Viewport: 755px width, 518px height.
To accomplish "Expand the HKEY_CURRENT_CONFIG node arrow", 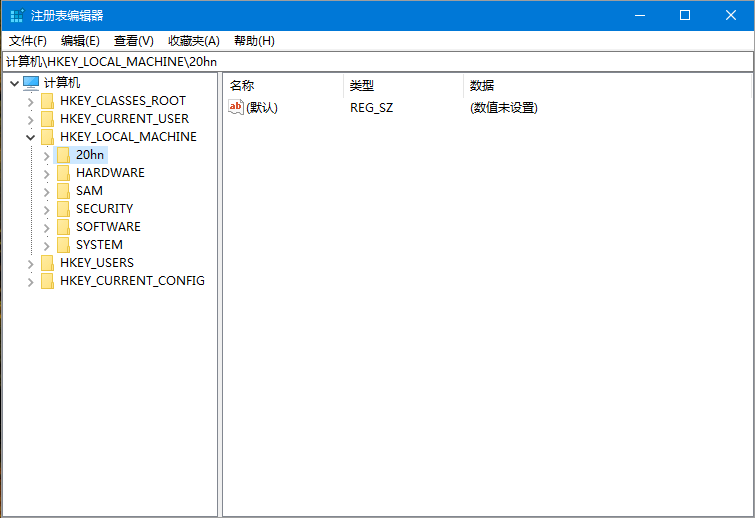I will [30, 281].
